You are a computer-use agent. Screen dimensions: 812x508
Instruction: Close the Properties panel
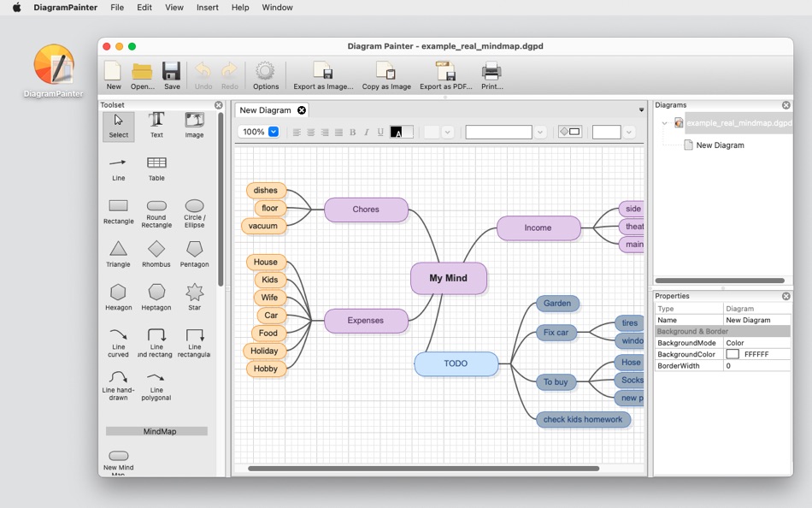coord(786,296)
